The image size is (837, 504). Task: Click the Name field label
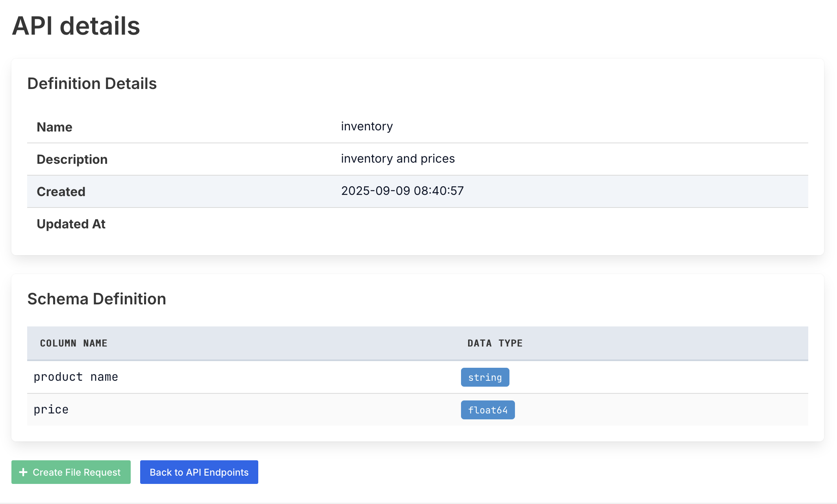coord(54,127)
